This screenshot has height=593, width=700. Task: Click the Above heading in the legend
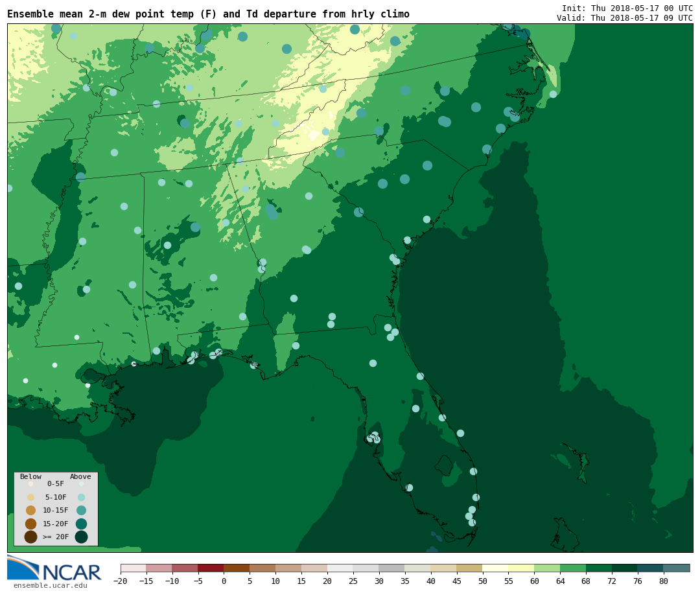click(80, 476)
